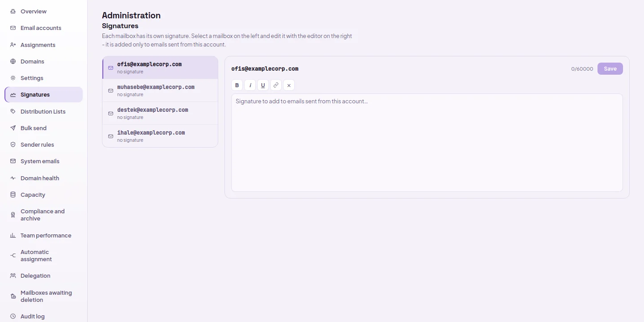
Task: Click envelope icon beside ofis@examplecorp.com
Action: pos(111,68)
